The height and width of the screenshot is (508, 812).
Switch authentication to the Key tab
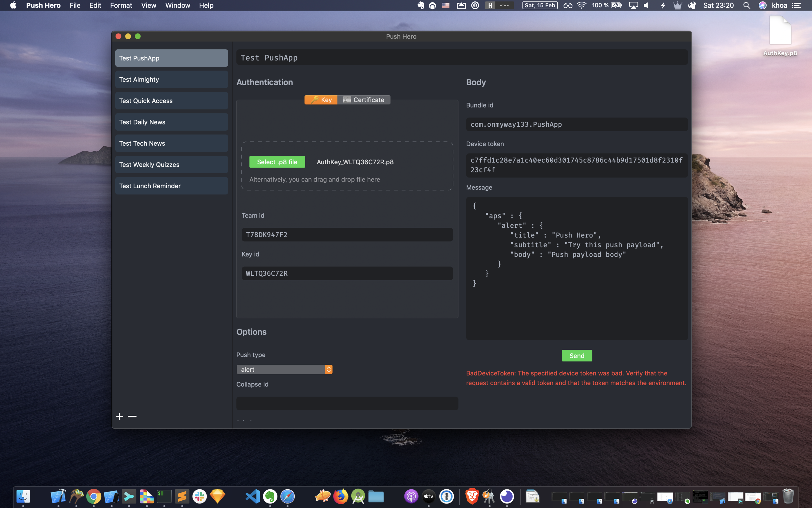[x=321, y=100]
